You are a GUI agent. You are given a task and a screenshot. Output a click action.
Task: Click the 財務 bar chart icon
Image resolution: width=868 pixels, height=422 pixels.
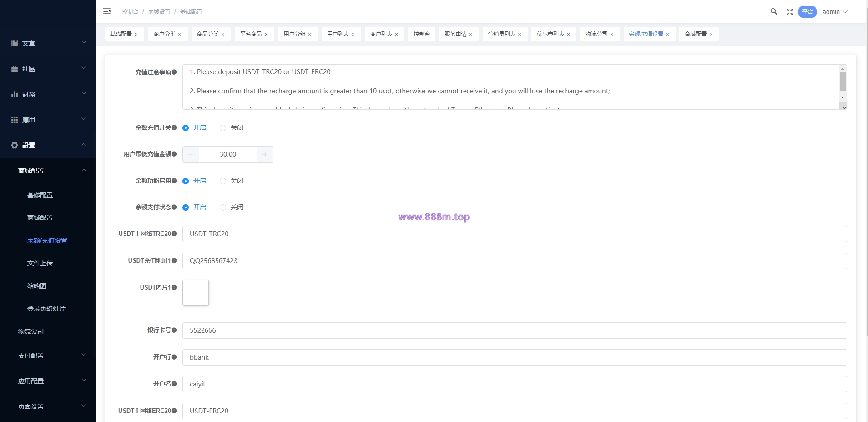[x=15, y=94]
